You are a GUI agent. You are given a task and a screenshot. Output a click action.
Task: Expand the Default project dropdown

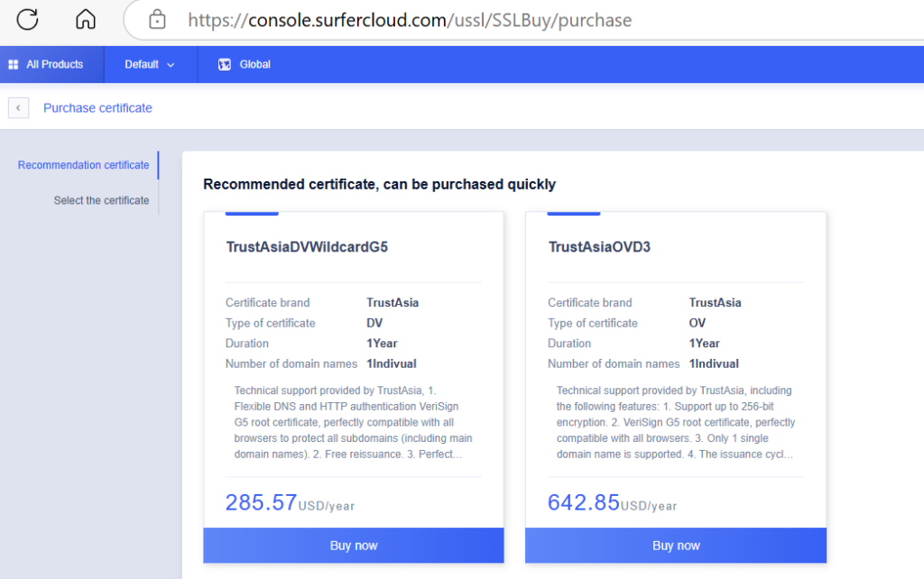click(x=150, y=65)
